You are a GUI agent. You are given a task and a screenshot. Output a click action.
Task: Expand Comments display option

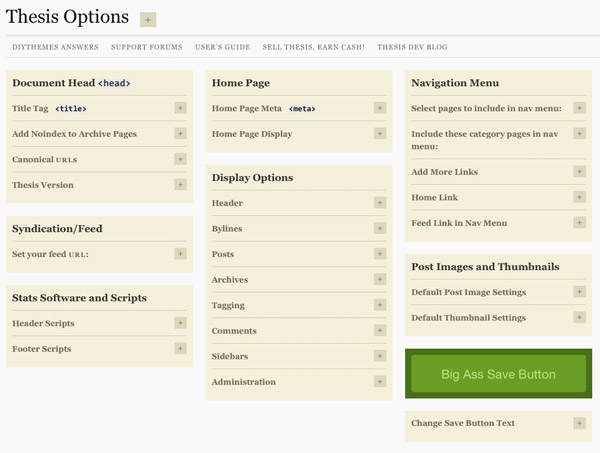click(380, 330)
